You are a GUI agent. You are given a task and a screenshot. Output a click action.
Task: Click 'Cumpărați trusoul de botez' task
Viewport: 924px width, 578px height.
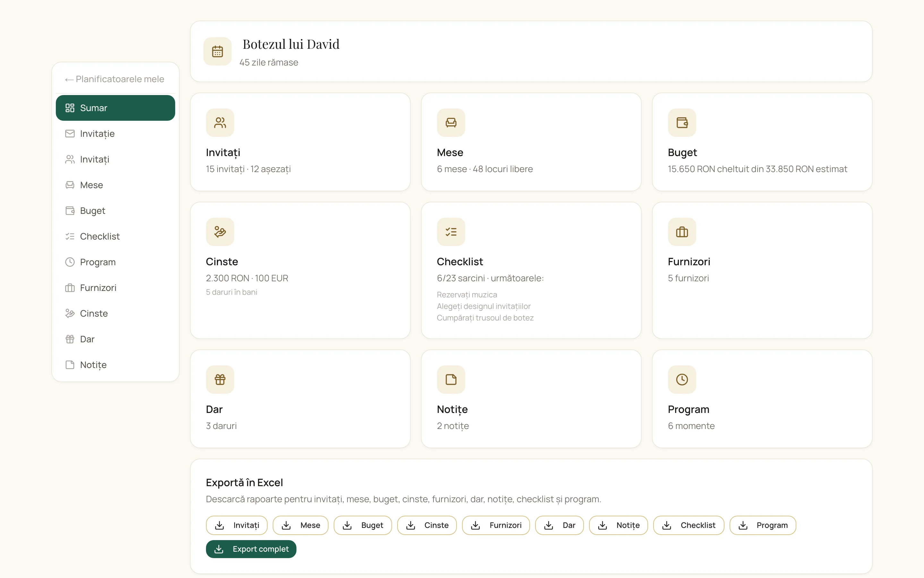[485, 318]
